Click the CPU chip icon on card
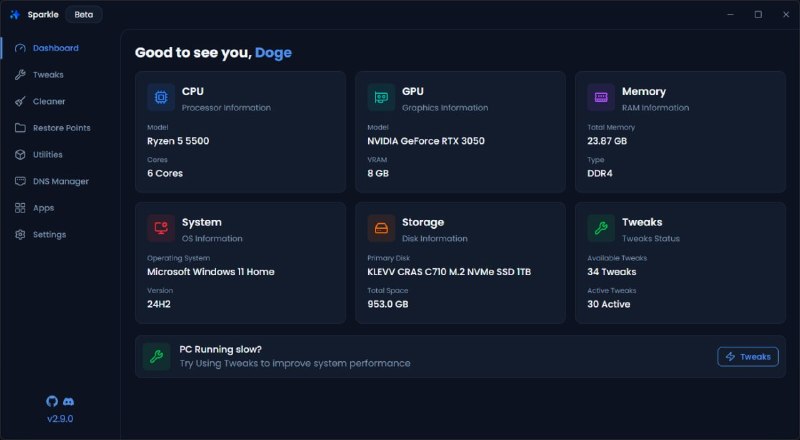 pos(161,97)
